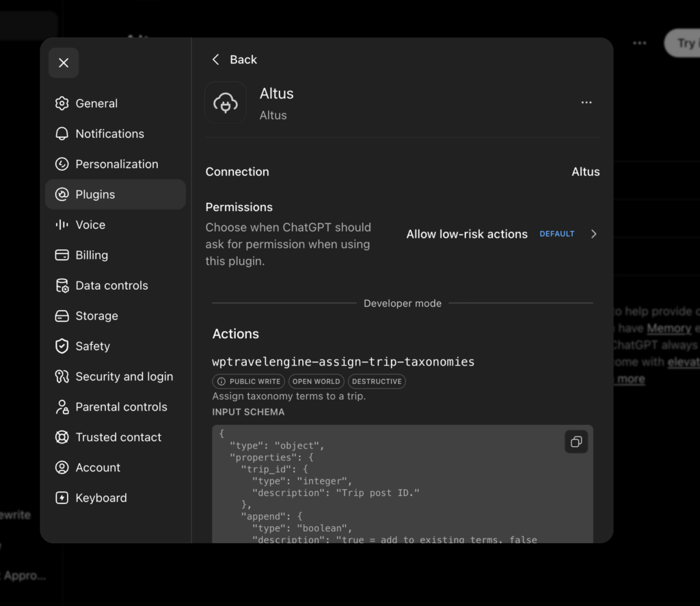Open Parental controls section
Viewport: 700px width, 606px height.
coord(115,407)
